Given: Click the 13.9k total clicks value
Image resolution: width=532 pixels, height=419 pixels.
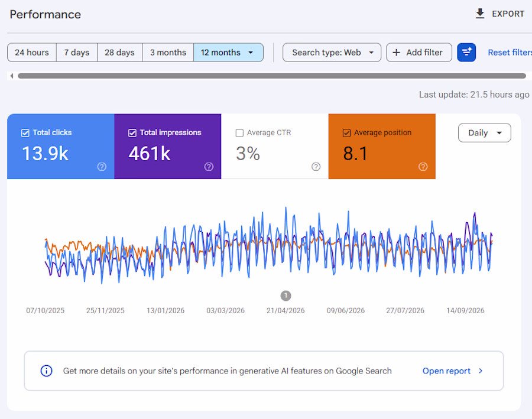Looking at the screenshot, I should click(x=45, y=153).
